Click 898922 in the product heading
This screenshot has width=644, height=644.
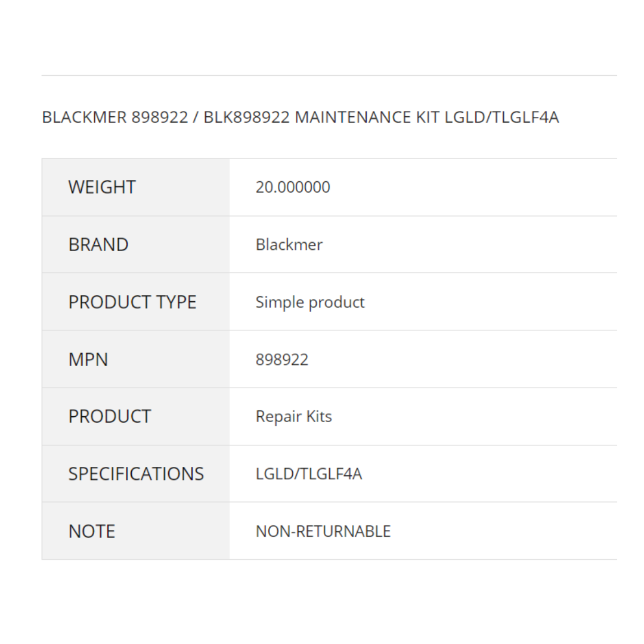(160, 117)
